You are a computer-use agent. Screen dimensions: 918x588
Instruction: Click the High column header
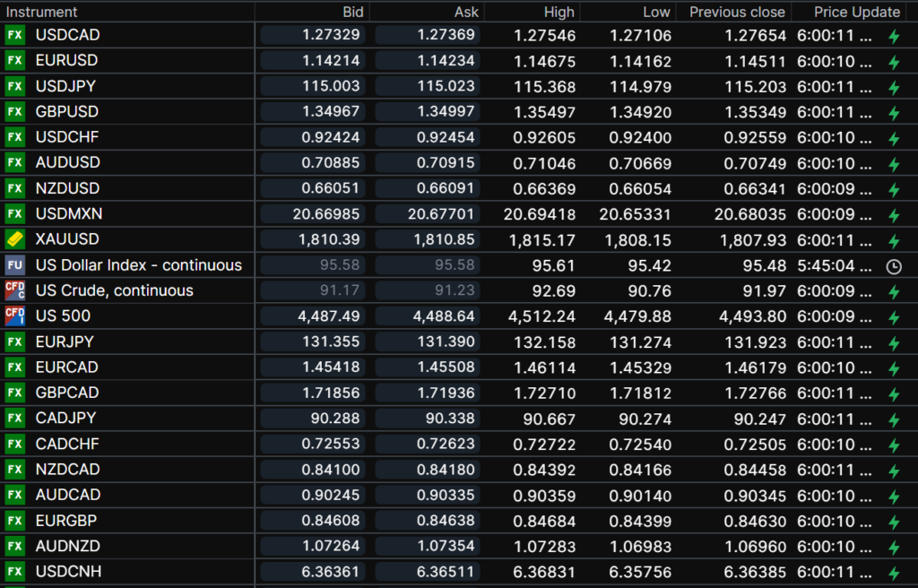[559, 12]
